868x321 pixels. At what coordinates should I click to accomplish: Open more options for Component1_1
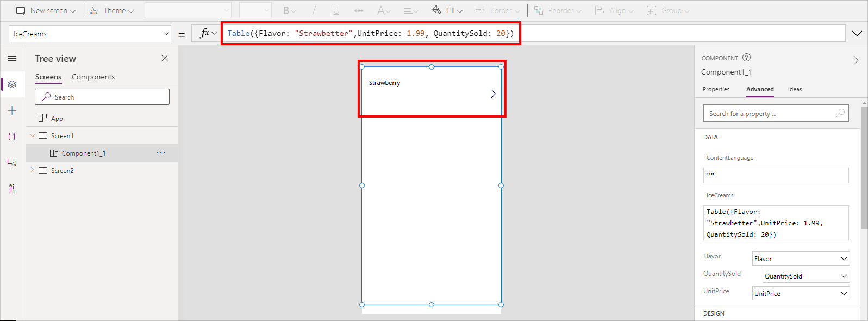[161, 152]
